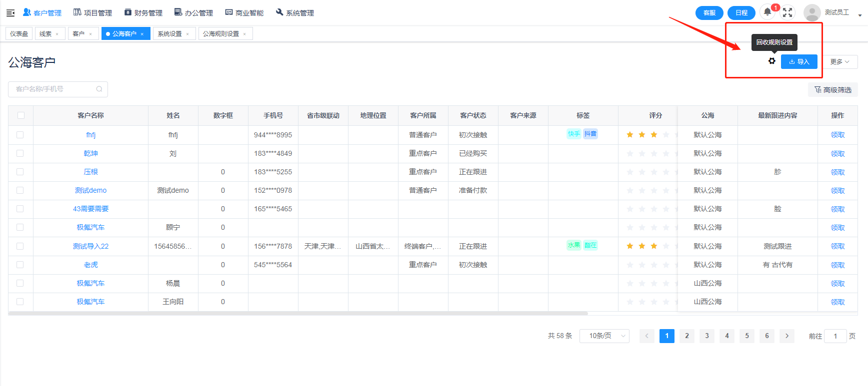This screenshot has height=386, width=868.
Task: Click the 导入 import button
Action: (x=799, y=62)
